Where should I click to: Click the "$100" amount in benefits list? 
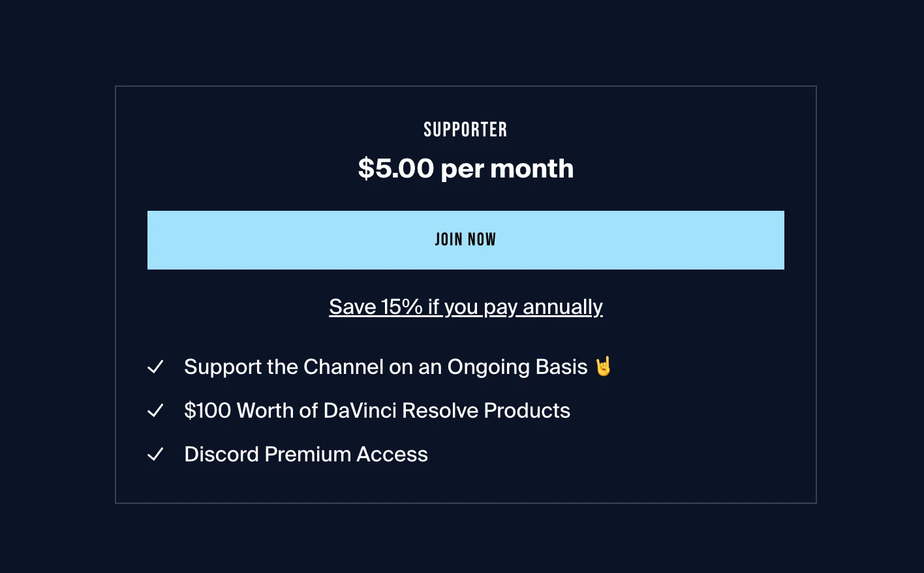click(x=208, y=410)
